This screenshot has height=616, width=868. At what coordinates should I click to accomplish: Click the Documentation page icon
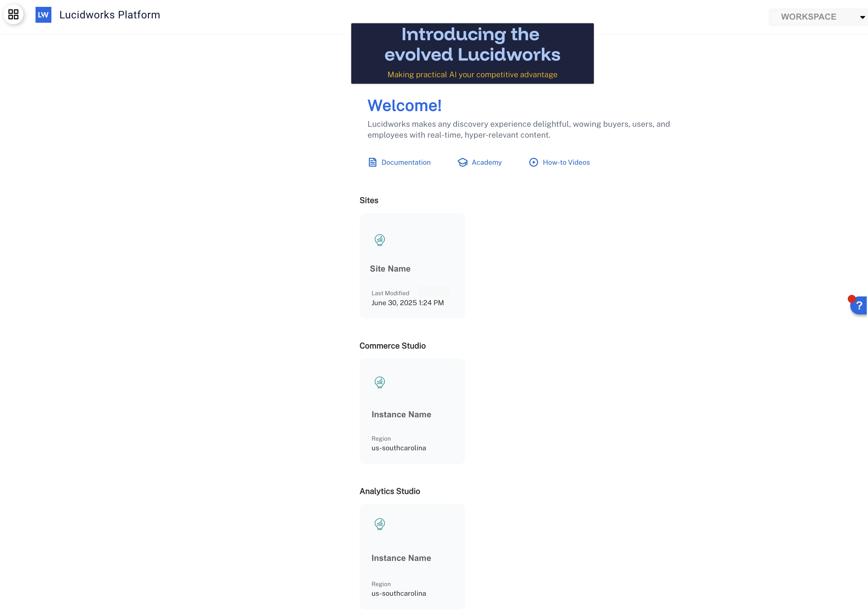373,162
